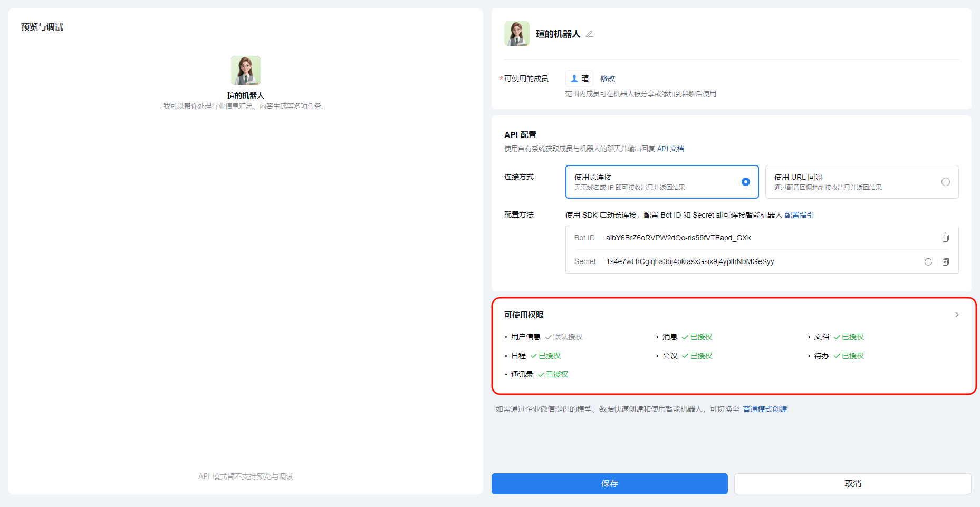
Task: Click the pencil icon to rename the robot
Action: pos(589,34)
